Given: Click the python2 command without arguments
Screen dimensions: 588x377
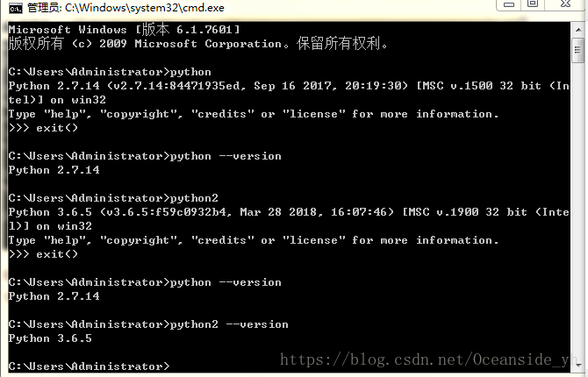Looking at the screenshot, I should (194, 198).
